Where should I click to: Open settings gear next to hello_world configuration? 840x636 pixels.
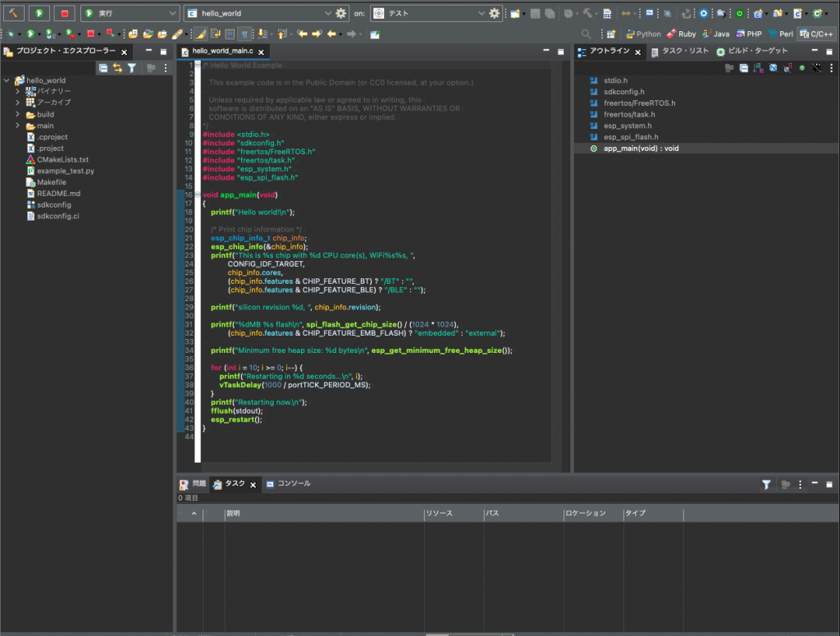coord(341,13)
